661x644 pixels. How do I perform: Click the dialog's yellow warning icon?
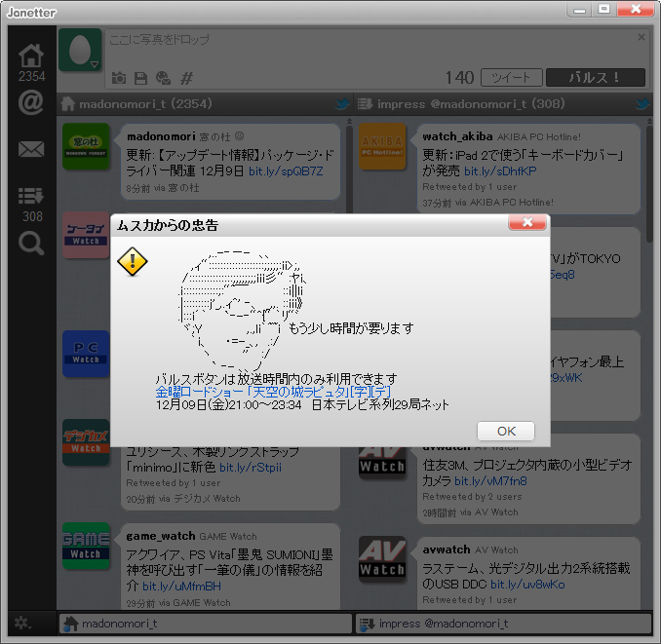[x=133, y=261]
